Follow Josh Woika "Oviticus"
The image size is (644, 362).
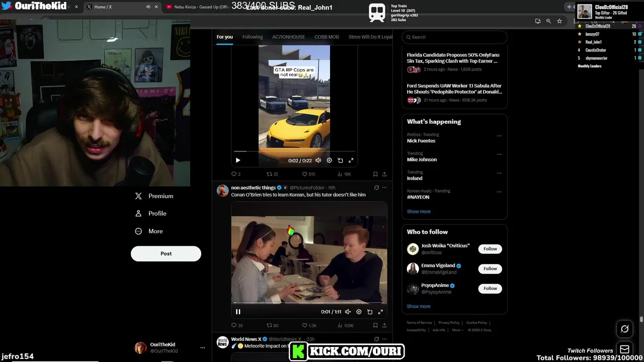(x=490, y=249)
